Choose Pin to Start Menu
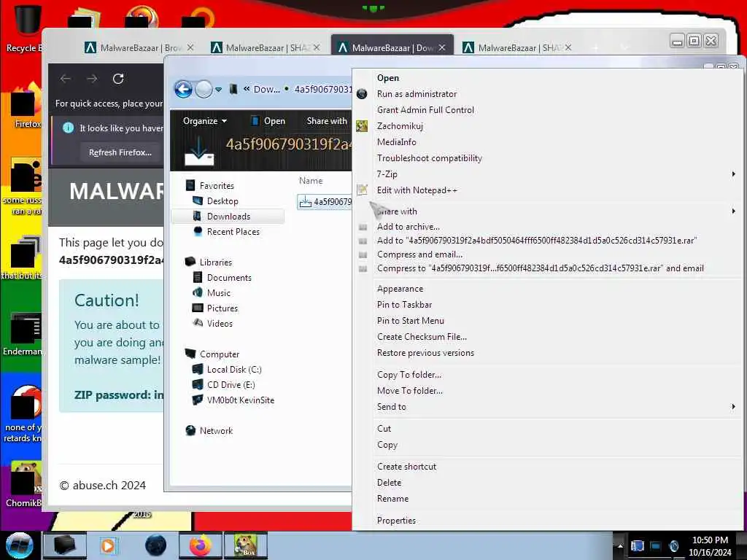Viewport: 747px width, 560px height. [x=410, y=321]
